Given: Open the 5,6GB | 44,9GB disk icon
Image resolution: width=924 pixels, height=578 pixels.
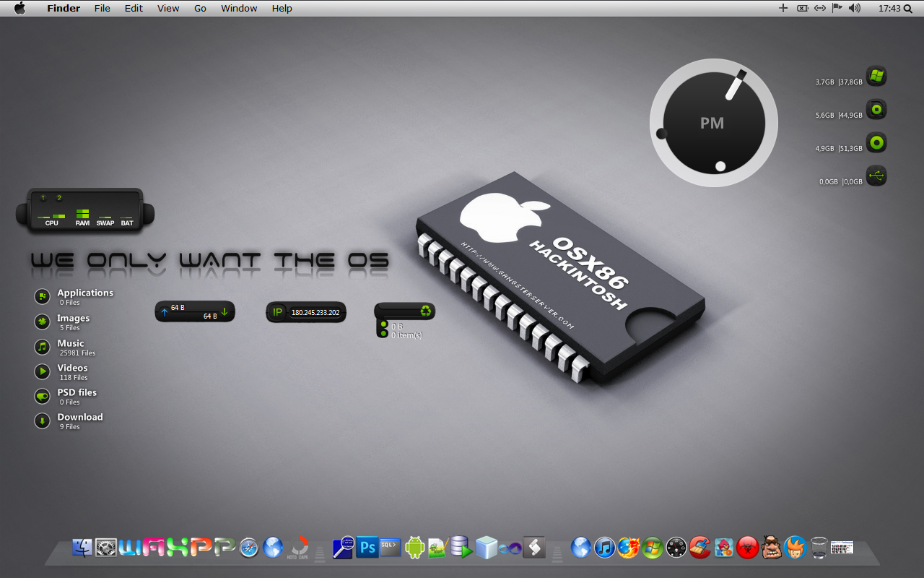Looking at the screenshot, I should (x=876, y=109).
